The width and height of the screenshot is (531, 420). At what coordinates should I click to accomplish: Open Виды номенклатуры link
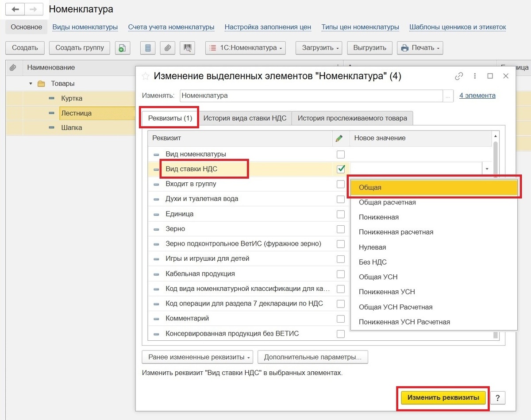[x=85, y=27]
